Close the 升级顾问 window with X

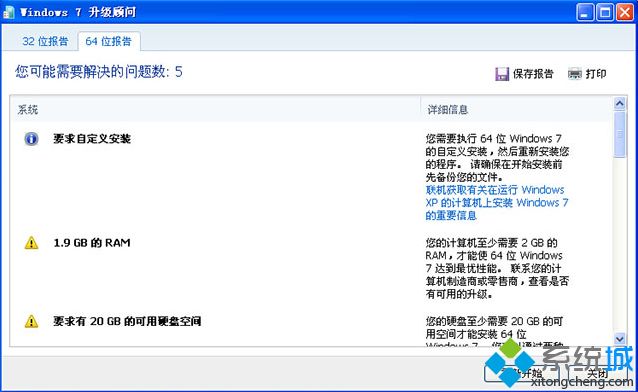click(624, 12)
